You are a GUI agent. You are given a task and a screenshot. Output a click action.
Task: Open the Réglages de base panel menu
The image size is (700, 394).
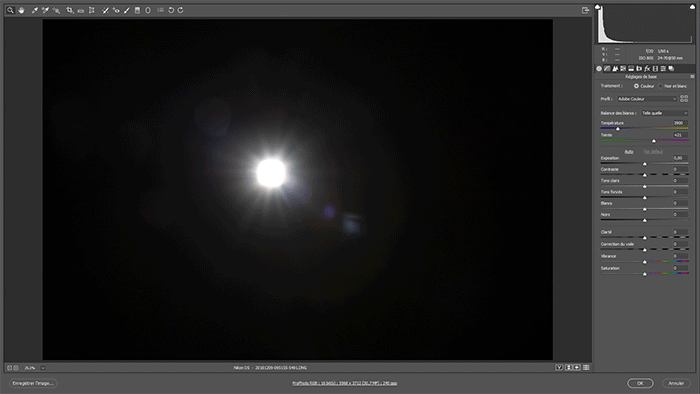pyautogui.click(x=692, y=77)
